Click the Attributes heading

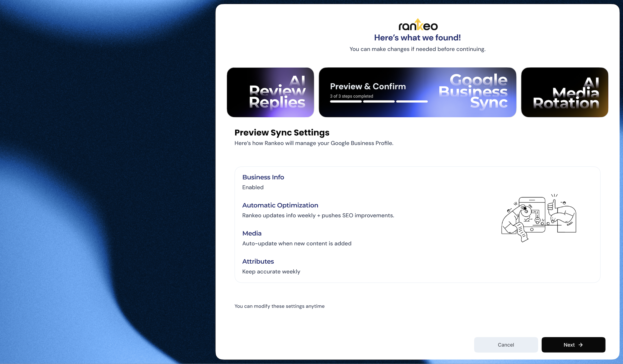tap(258, 261)
